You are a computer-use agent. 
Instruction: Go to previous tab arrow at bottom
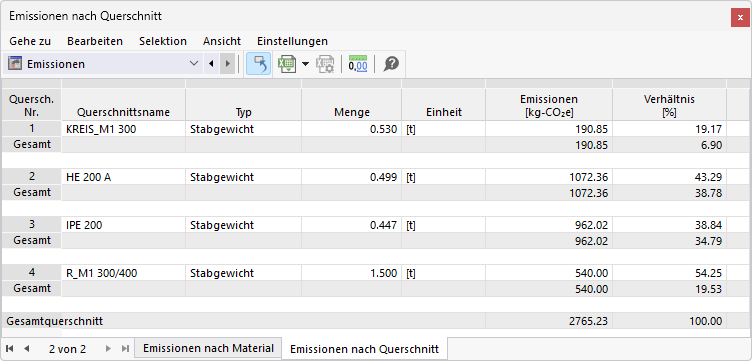tap(26, 349)
